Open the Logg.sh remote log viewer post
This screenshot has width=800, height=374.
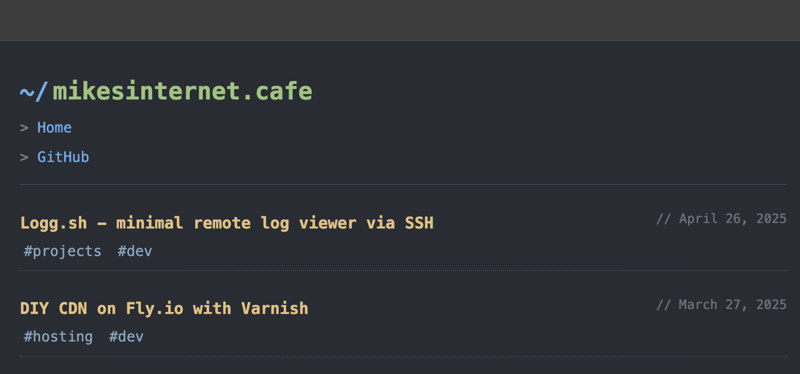tap(227, 223)
